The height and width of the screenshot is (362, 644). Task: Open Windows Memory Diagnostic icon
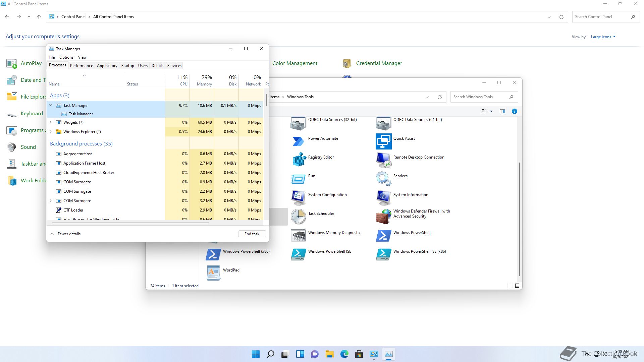pyautogui.click(x=298, y=236)
